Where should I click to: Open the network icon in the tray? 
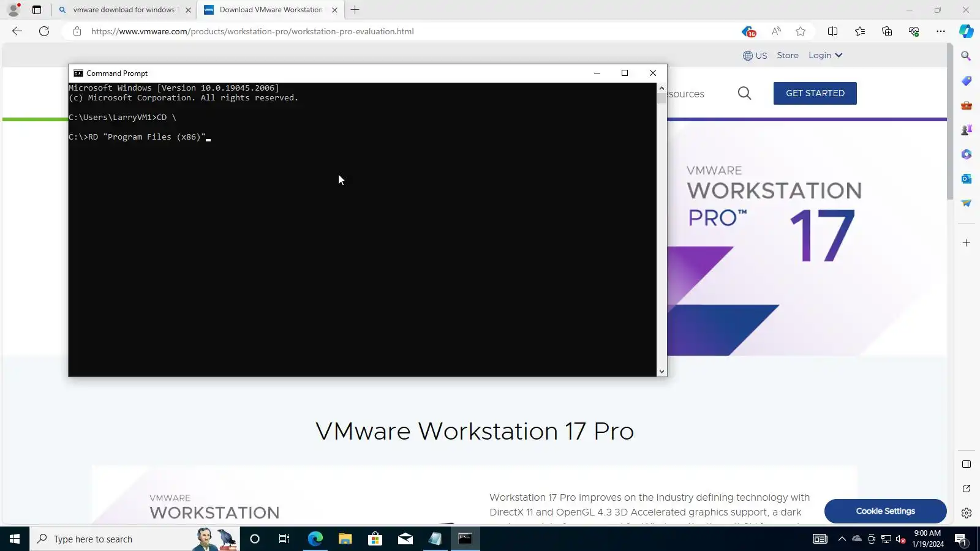[x=886, y=539]
